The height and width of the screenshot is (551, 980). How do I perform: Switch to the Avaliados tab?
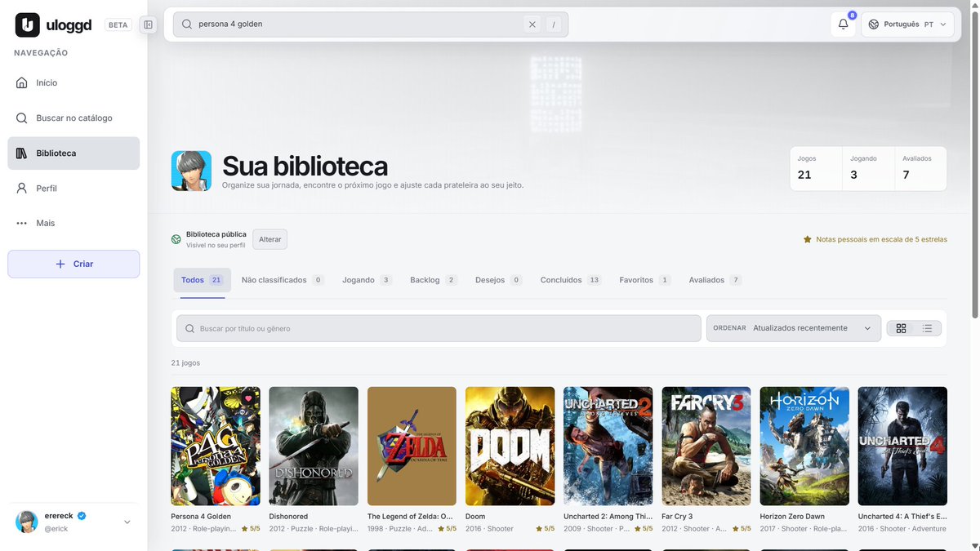tap(715, 280)
